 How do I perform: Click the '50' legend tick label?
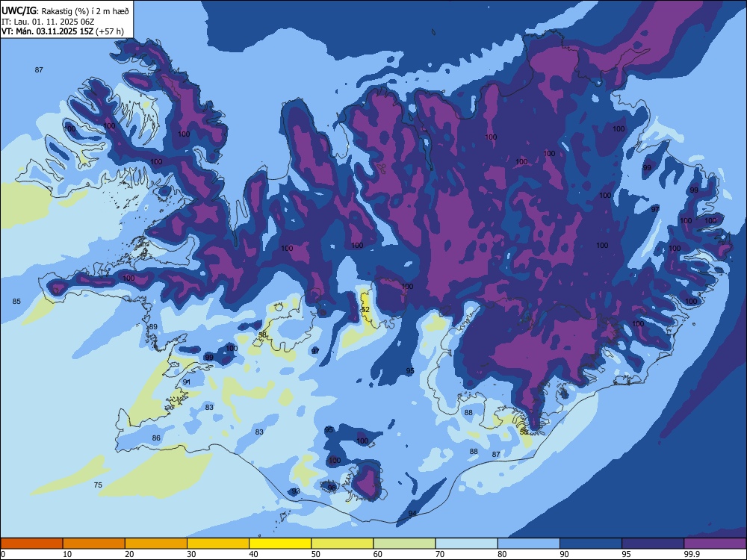click(315, 554)
